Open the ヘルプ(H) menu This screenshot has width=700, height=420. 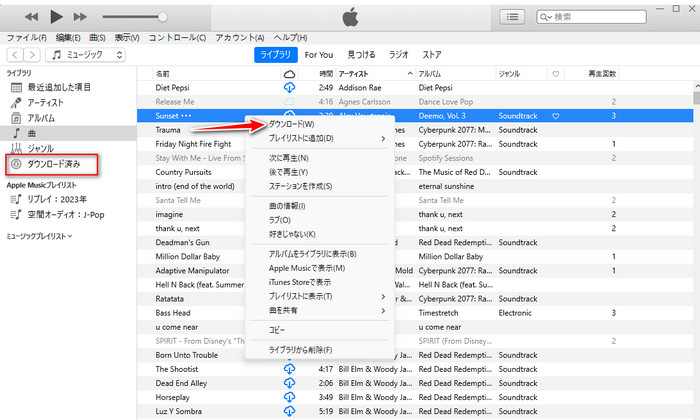[x=290, y=38]
